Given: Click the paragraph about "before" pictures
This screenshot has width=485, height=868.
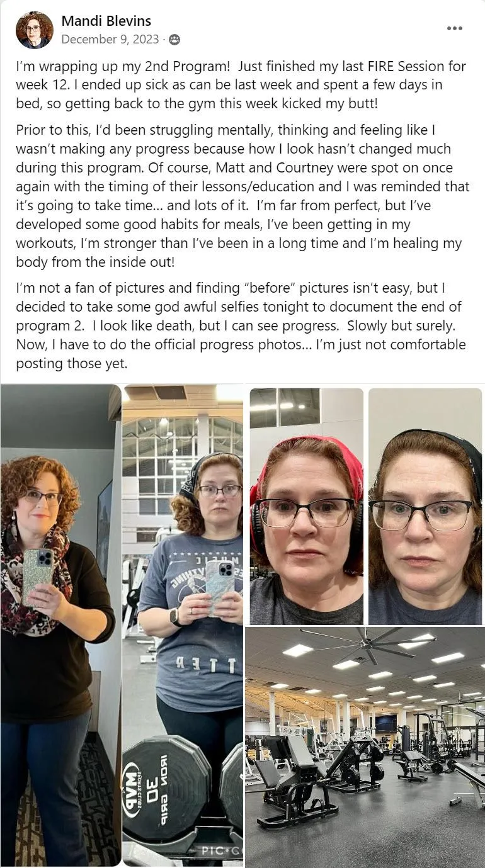Looking at the screenshot, I should coord(243,326).
